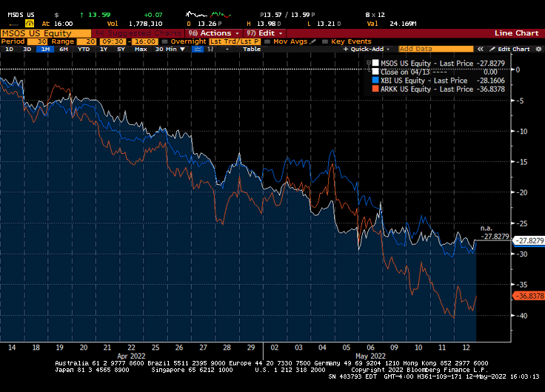Select the YTD range tab

(84, 50)
